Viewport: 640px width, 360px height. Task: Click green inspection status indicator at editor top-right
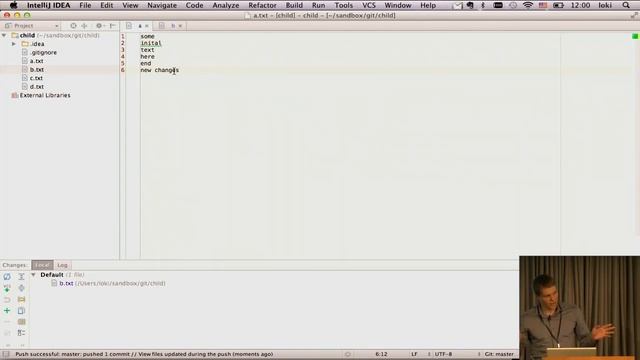pyautogui.click(x=635, y=36)
